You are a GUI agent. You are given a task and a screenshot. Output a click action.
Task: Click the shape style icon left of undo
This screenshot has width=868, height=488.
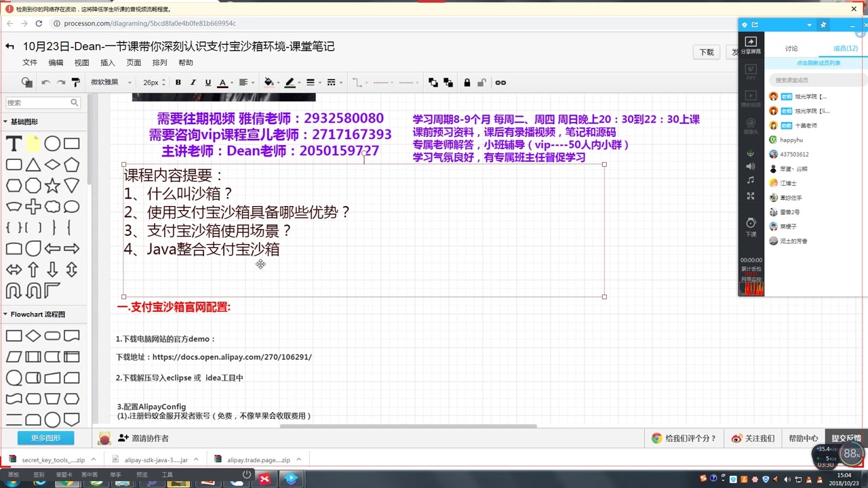click(x=26, y=83)
